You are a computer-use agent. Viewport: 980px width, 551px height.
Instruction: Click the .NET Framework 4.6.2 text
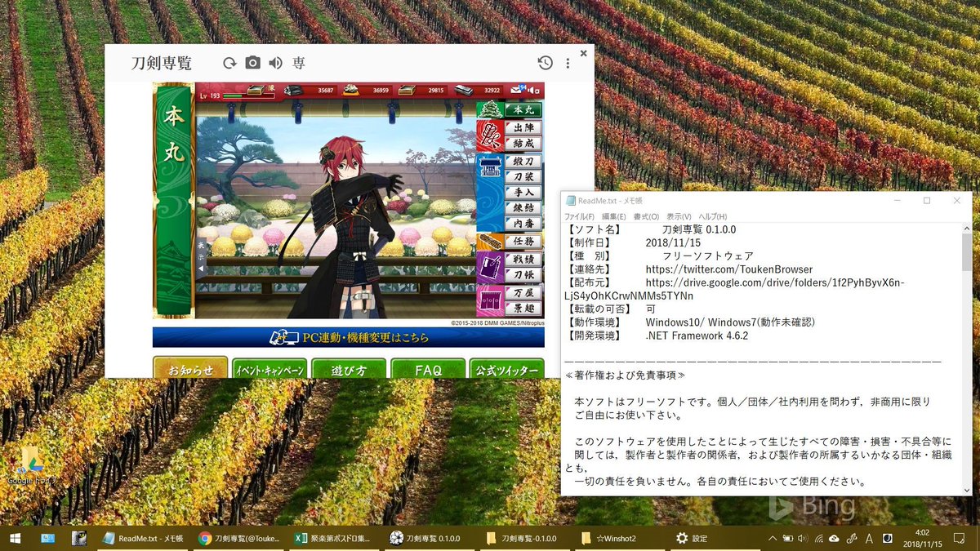697,335
